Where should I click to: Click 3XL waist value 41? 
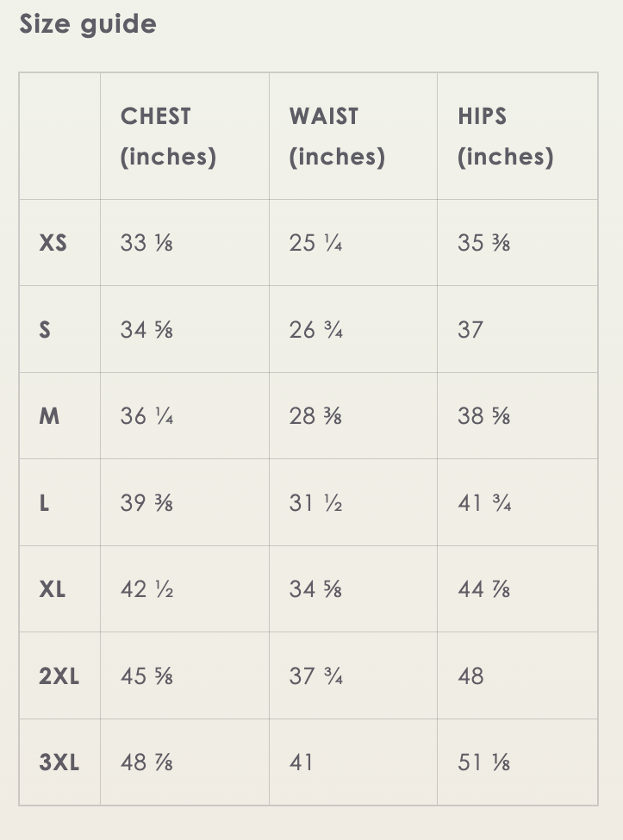pos(302,762)
